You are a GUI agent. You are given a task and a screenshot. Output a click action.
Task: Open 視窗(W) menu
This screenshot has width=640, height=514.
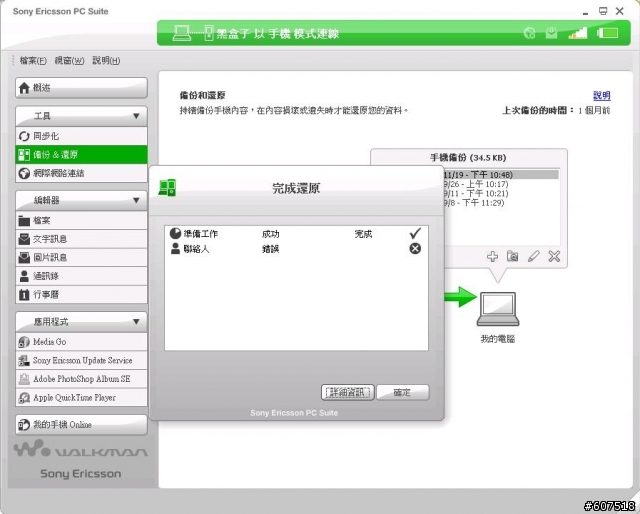[69, 61]
